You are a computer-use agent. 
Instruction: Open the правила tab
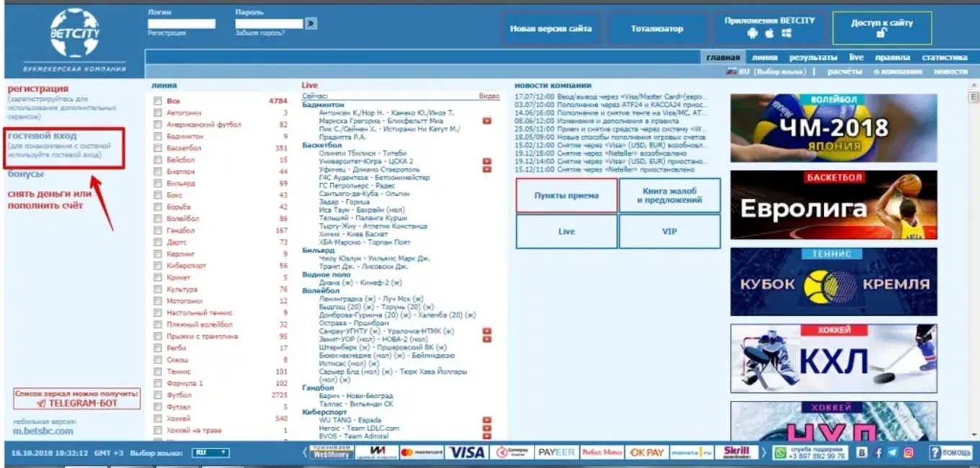point(893,57)
